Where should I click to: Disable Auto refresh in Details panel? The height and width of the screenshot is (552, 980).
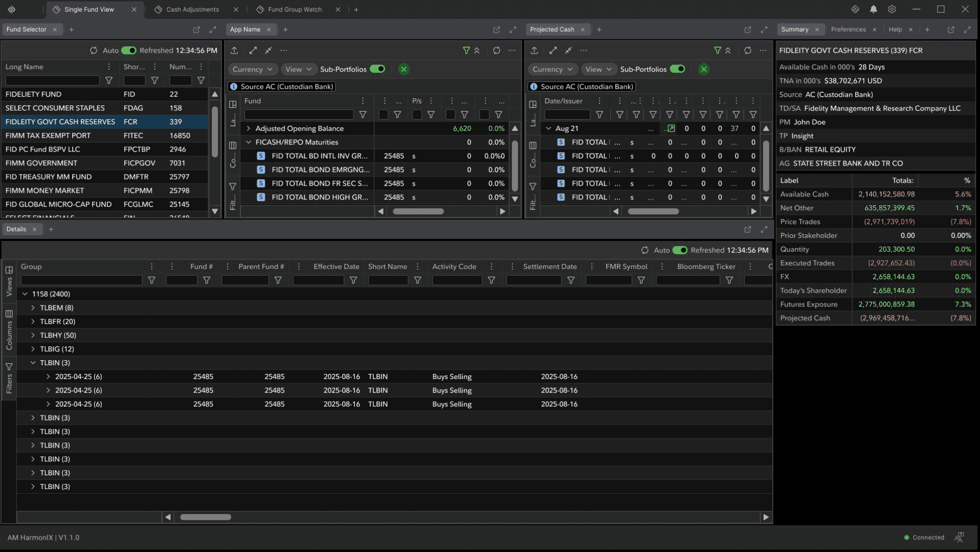coord(680,250)
